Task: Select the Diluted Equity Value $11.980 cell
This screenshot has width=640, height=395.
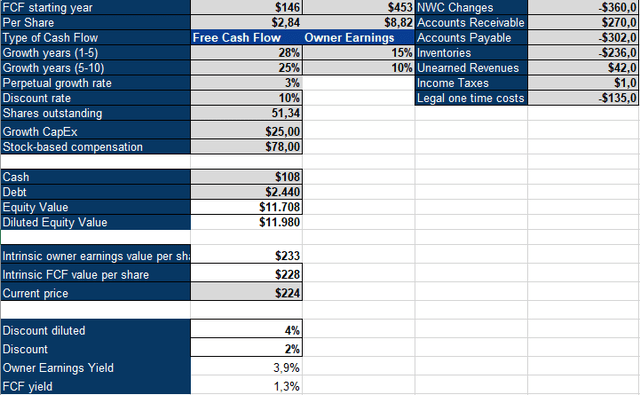Action: [x=246, y=222]
